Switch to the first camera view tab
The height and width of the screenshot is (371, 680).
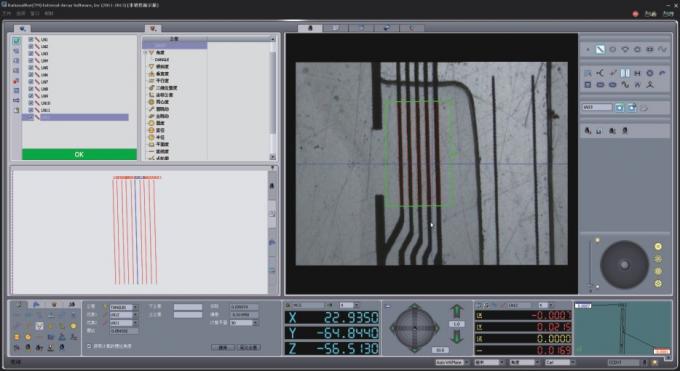point(310,28)
